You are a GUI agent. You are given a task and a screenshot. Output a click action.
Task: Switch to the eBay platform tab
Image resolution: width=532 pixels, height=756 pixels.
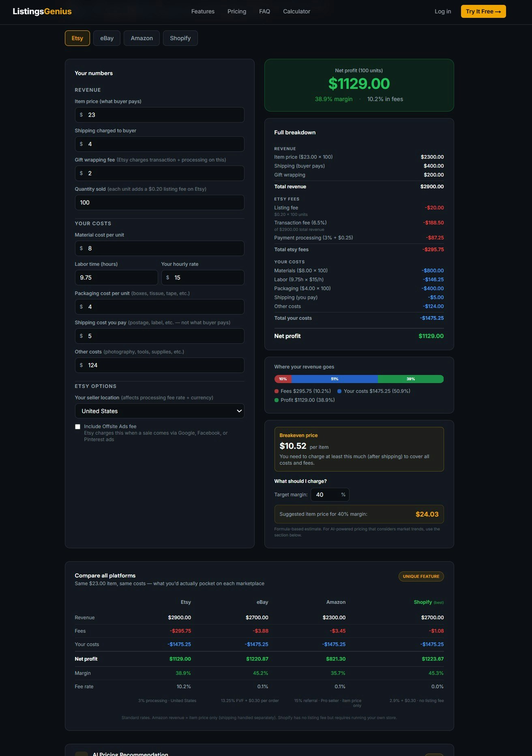[x=107, y=38]
